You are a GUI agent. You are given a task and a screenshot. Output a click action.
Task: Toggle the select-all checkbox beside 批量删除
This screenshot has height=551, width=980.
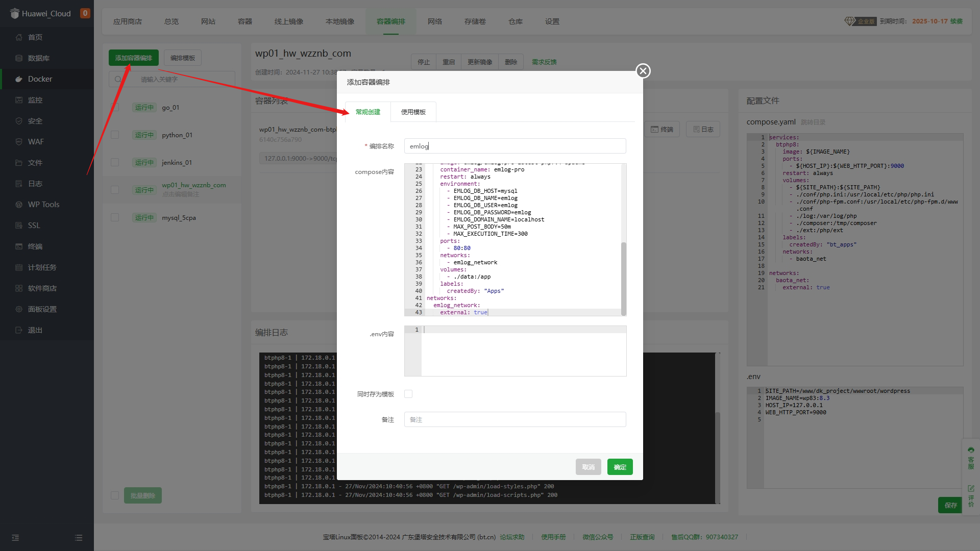coord(115,495)
